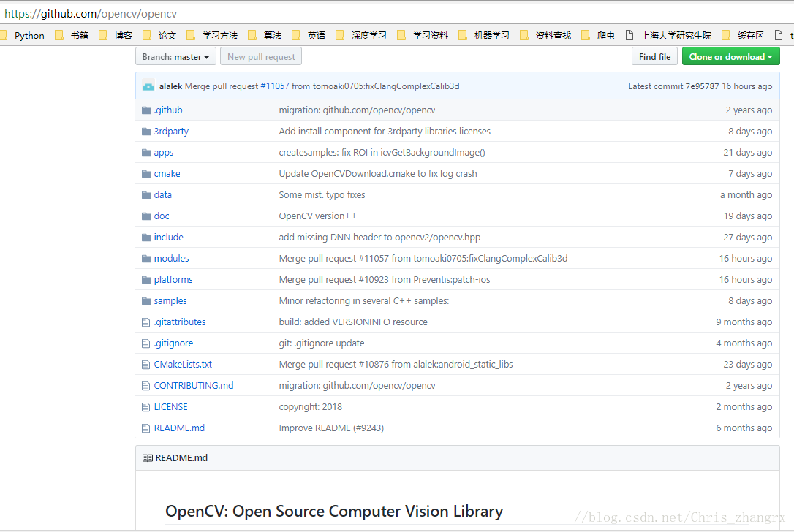The width and height of the screenshot is (794, 532).
Task: Open the 博客 bookmark folder
Action: [x=117, y=35]
